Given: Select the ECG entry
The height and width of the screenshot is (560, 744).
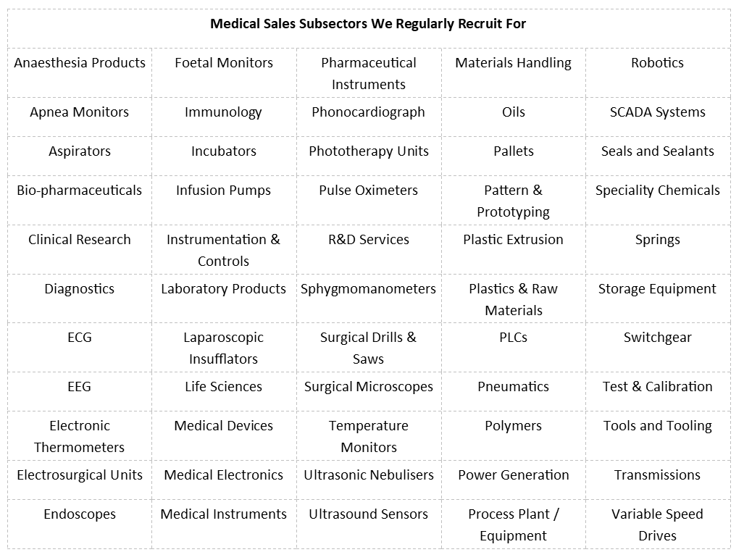Looking at the screenshot, I should point(80,338).
